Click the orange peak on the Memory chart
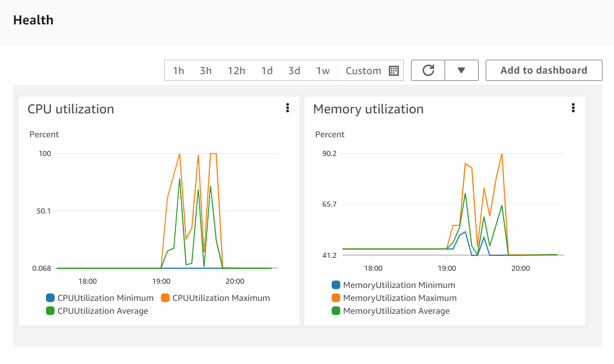 coord(502,154)
